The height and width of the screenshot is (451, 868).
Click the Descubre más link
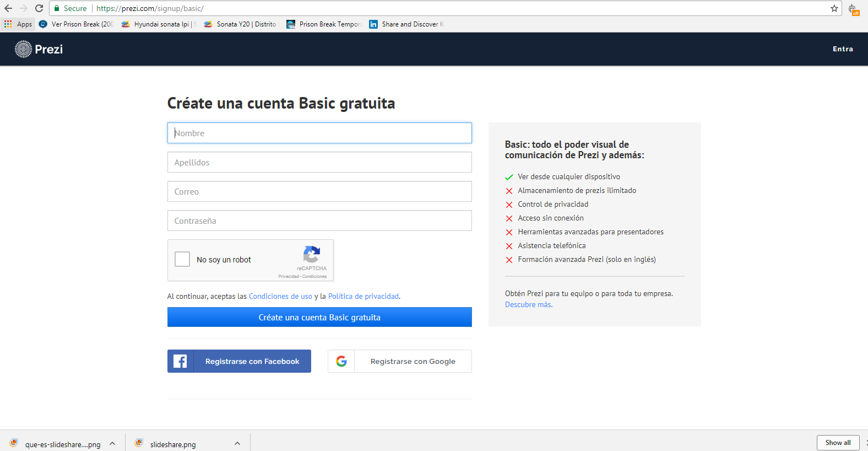(529, 304)
